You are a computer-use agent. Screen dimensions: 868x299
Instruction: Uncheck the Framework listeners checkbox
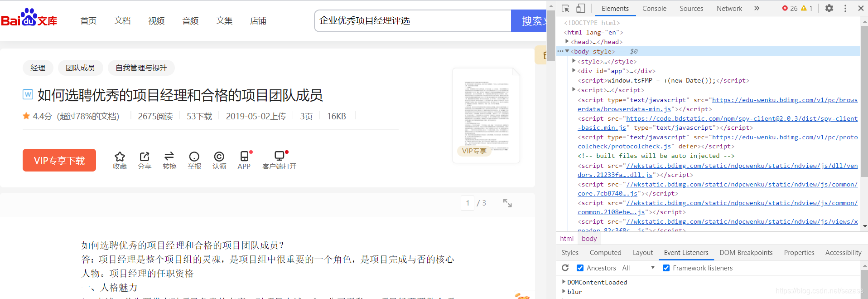coord(666,268)
